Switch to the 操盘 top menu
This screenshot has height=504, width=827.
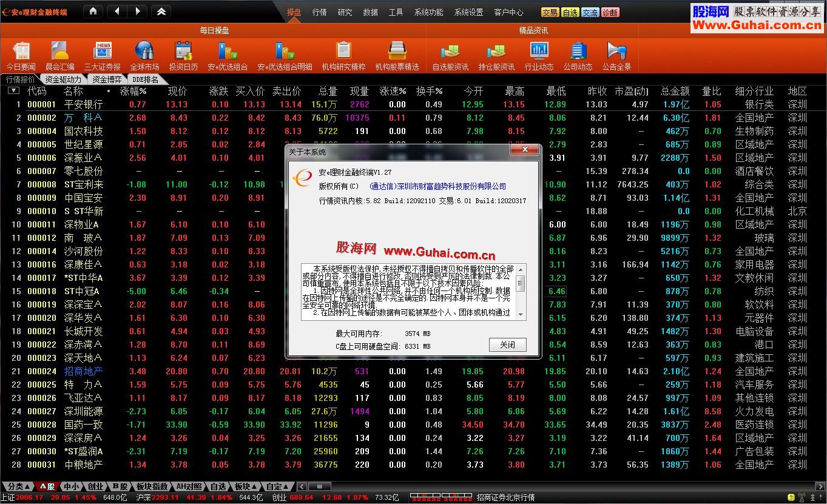click(x=294, y=12)
